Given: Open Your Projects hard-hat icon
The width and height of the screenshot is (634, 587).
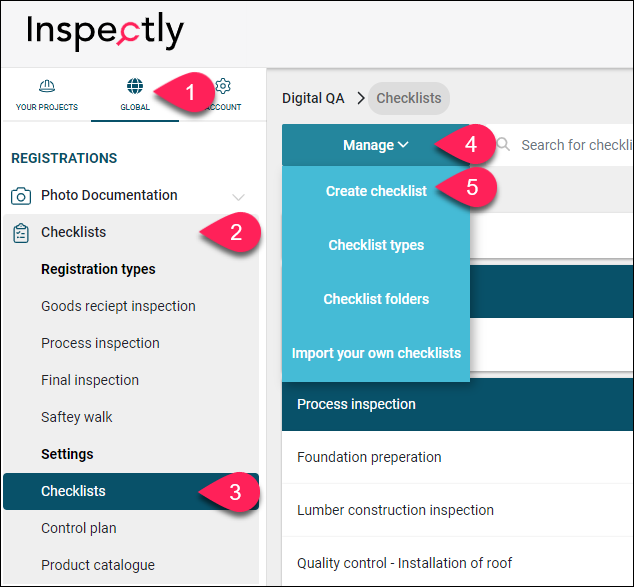Looking at the screenshot, I should (47, 86).
